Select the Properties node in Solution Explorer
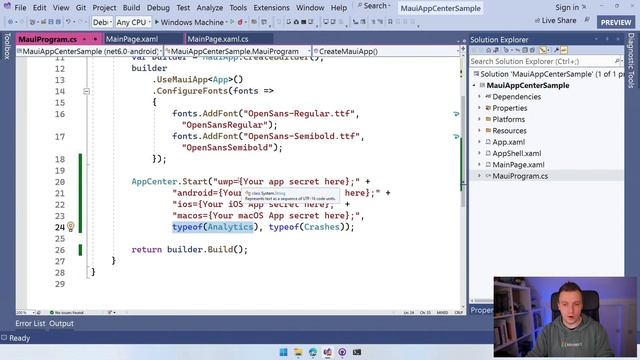Screen dimensions: 640x360 coord(509,108)
